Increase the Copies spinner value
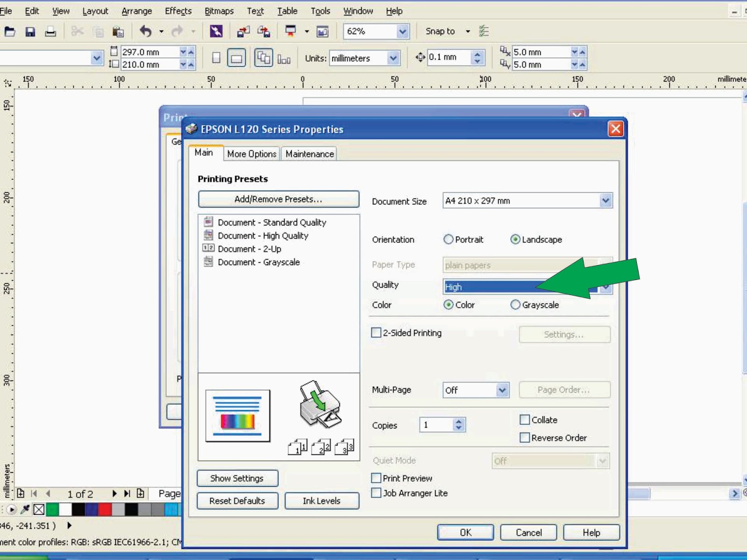747x560 pixels. click(x=458, y=421)
